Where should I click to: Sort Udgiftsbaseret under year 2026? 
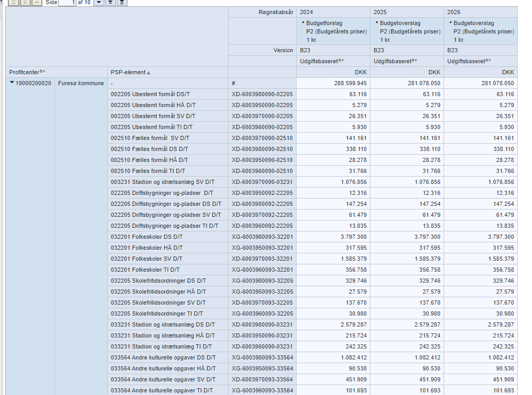point(489,61)
